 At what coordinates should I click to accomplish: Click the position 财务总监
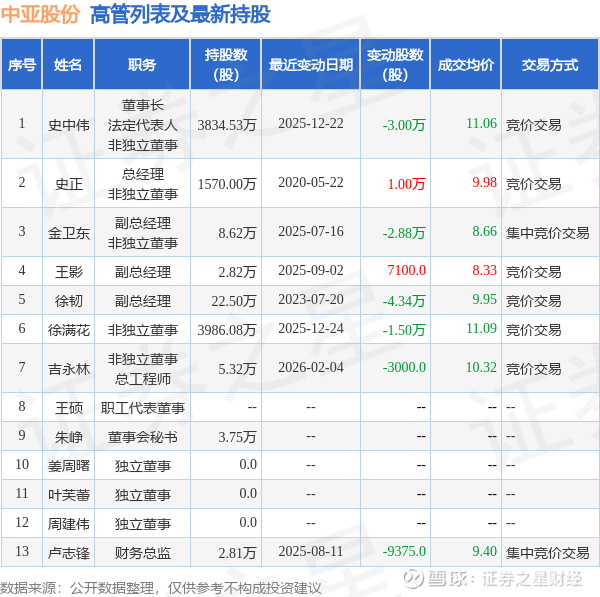tap(142, 553)
